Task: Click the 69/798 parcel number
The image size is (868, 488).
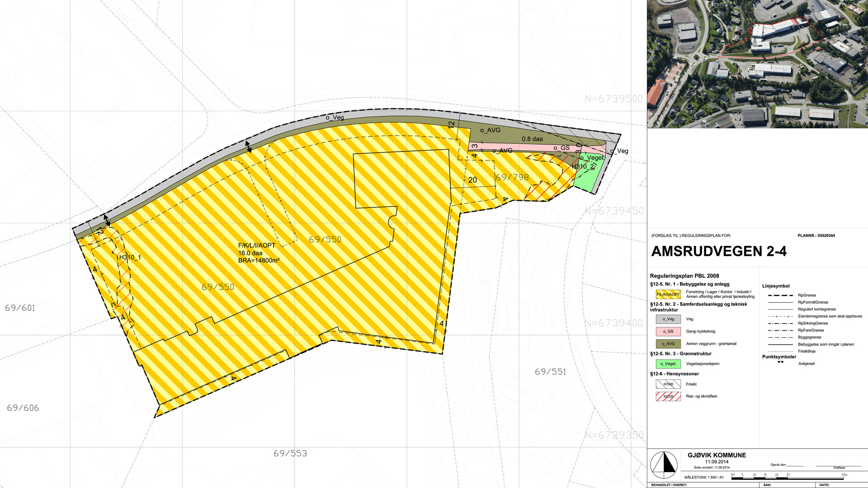Action: (x=512, y=177)
